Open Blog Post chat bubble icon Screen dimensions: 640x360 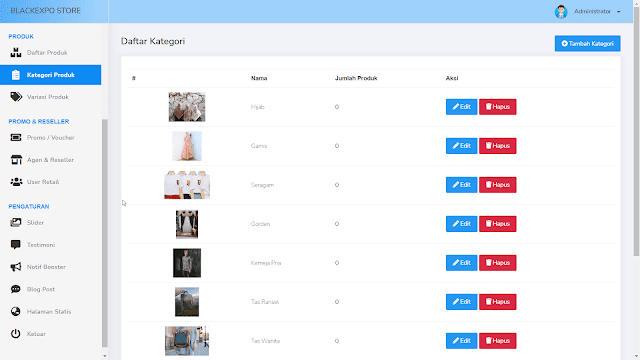[x=16, y=289]
